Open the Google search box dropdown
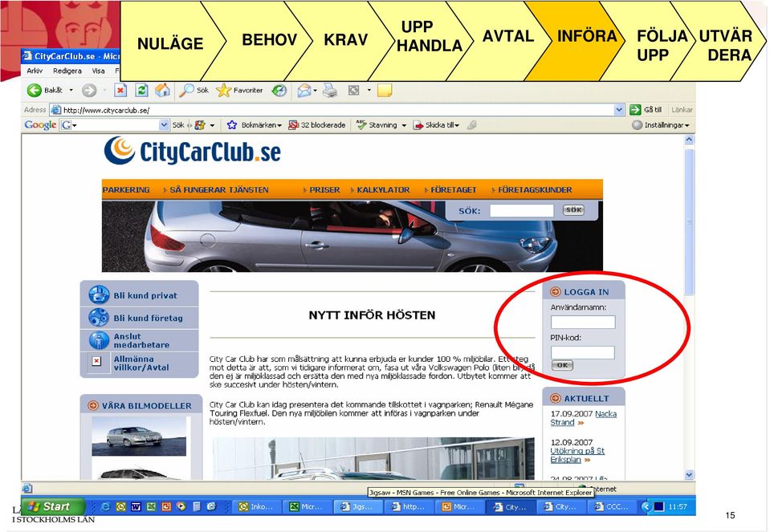770x532 pixels. click(164, 125)
